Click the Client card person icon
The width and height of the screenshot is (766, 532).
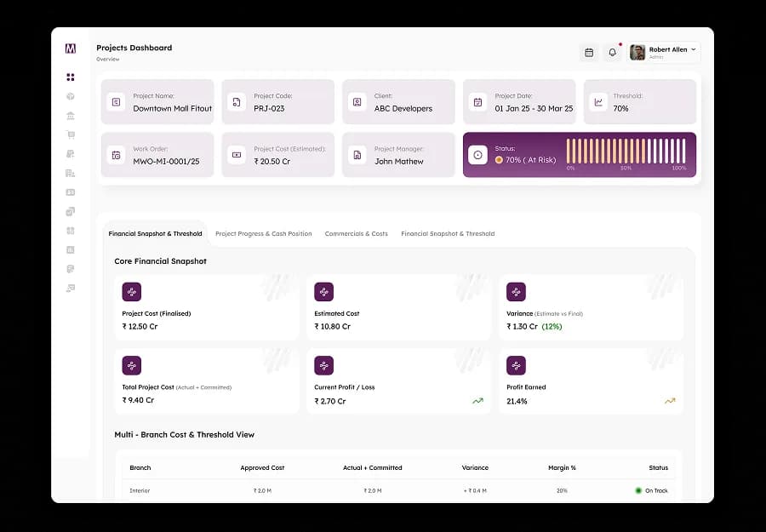point(357,102)
